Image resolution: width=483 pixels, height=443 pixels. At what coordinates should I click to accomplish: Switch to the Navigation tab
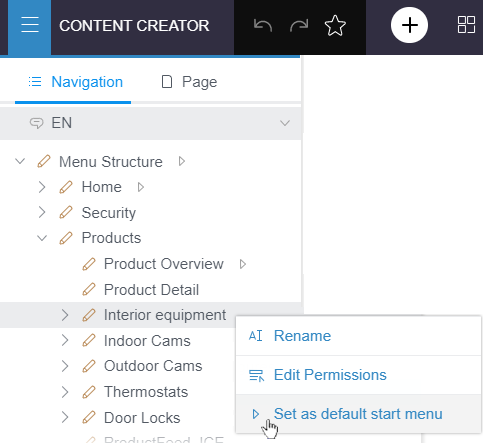[76, 82]
